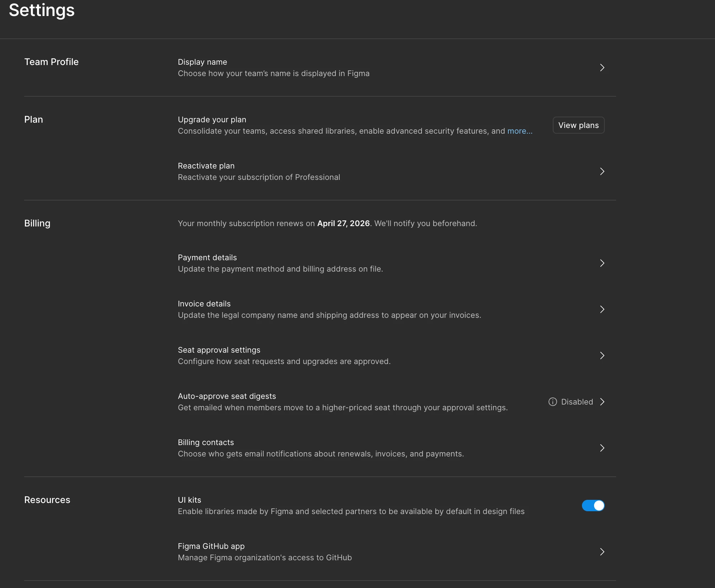Click Invoice details chevron arrow
715x588 pixels.
(602, 309)
